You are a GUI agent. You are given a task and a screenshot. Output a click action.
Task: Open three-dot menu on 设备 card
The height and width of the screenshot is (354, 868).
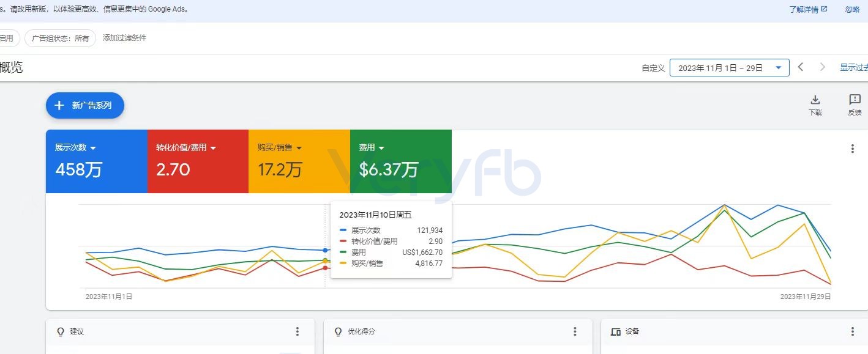pyautogui.click(x=852, y=331)
